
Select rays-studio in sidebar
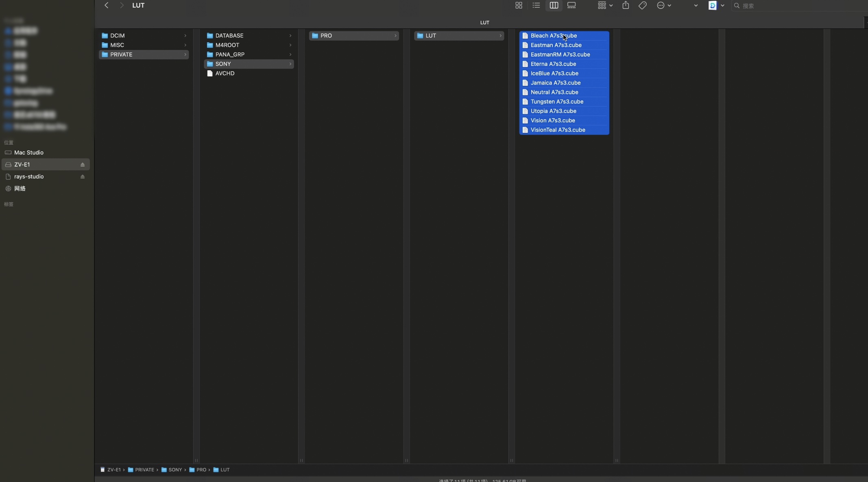(45, 176)
